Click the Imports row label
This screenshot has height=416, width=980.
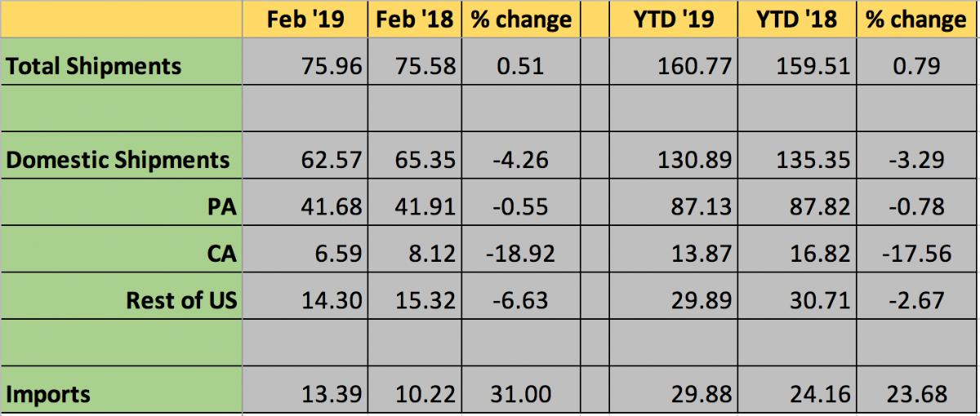pyautogui.click(x=48, y=395)
